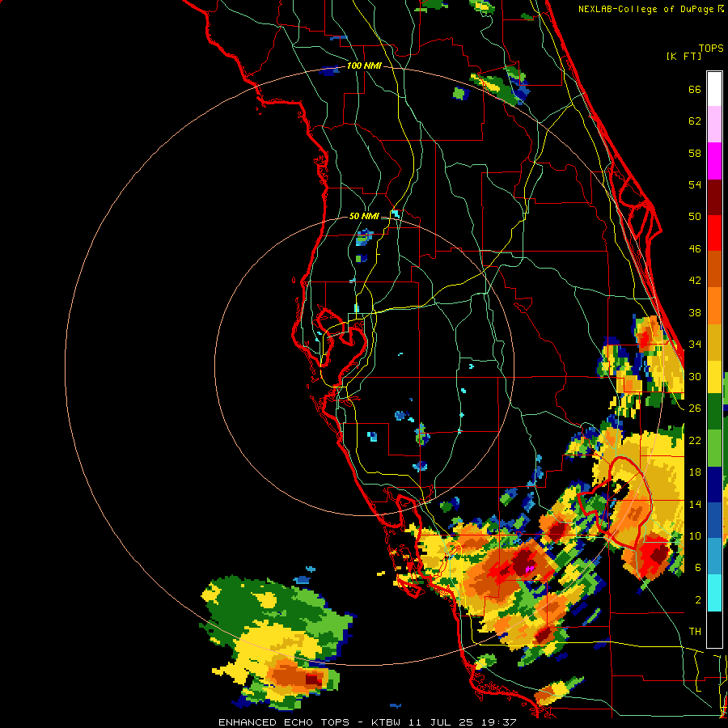This screenshot has width=728, height=728.
Task: Pick the light pink swatch on the color bar
Action: click(x=714, y=125)
